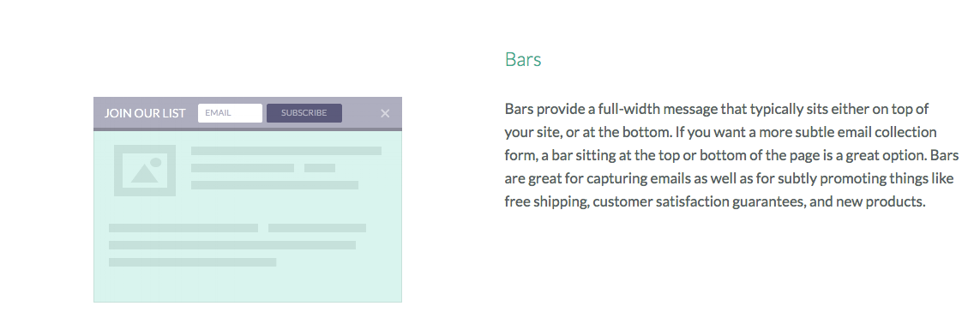Click longest placeholder line beside image icon
This screenshot has width=980, height=336.
pyautogui.click(x=286, y=151)
